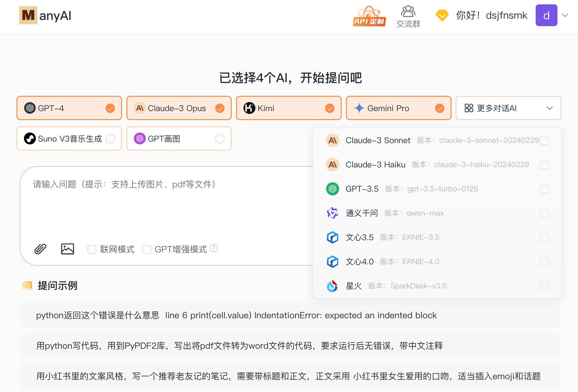578x392 pixels.
Task: Check the Claude-3 Sonnet checkbox
Action: pos(544,141)
